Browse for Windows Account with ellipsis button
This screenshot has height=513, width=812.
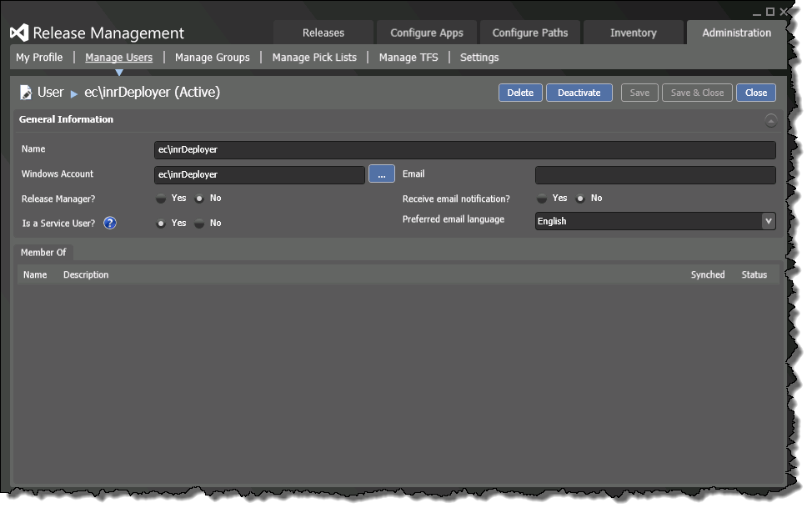pos(382,174)
